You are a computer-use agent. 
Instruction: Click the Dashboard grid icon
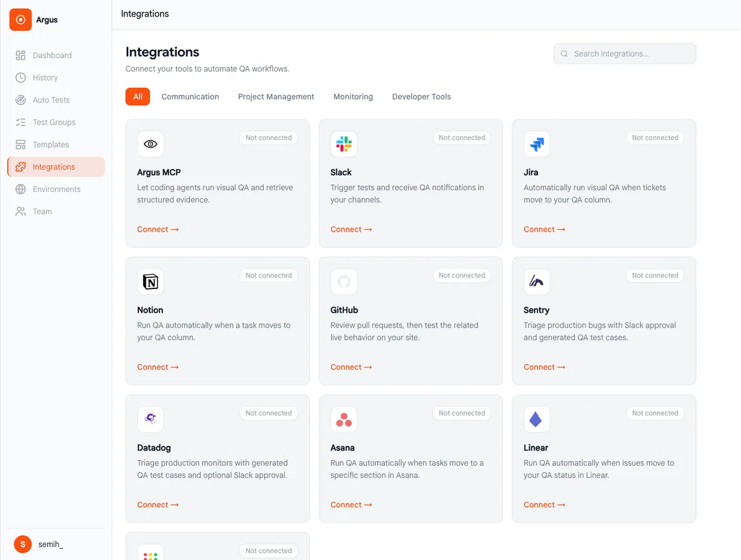pos(21,56)
